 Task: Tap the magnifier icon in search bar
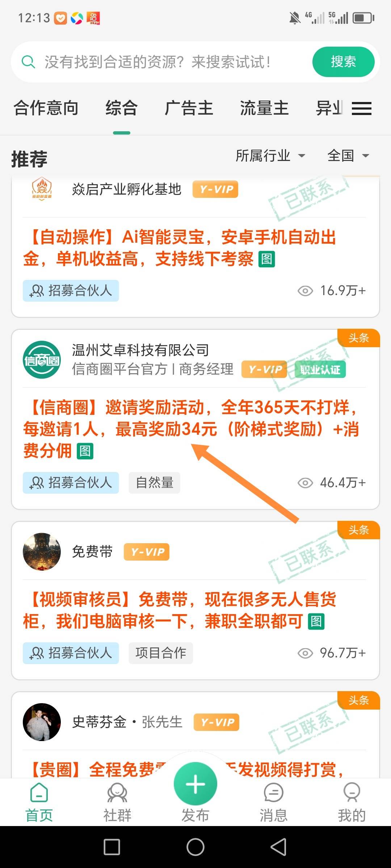click(28, 62)
